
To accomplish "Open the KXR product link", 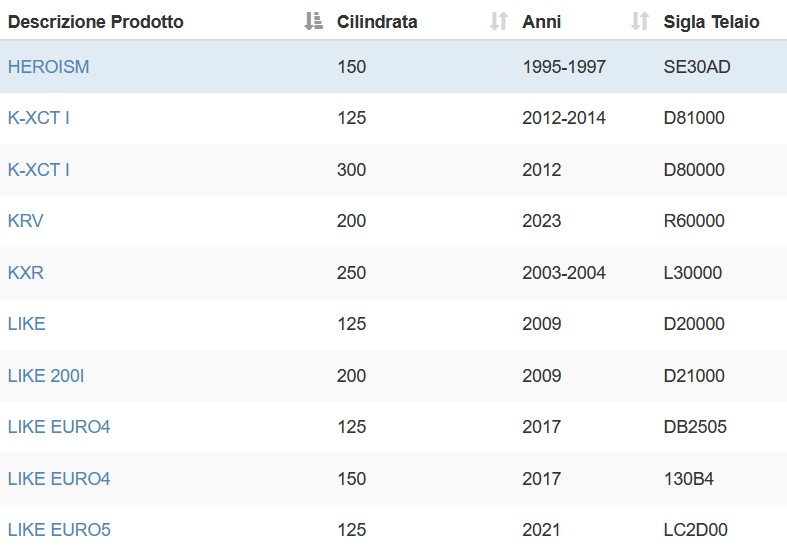I will [x=26, y=272].
